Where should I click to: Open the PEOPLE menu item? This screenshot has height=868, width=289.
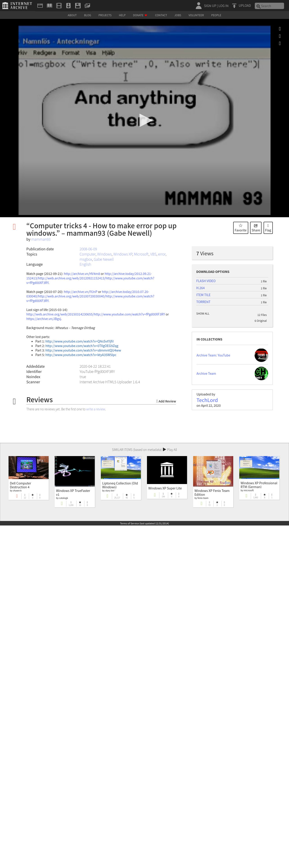[216, 15]
